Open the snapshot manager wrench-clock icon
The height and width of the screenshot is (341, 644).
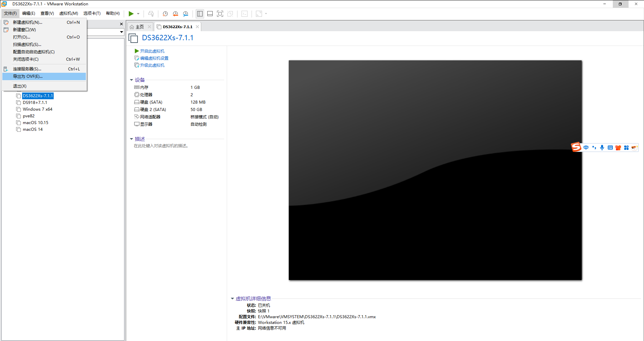click(185, 14)
